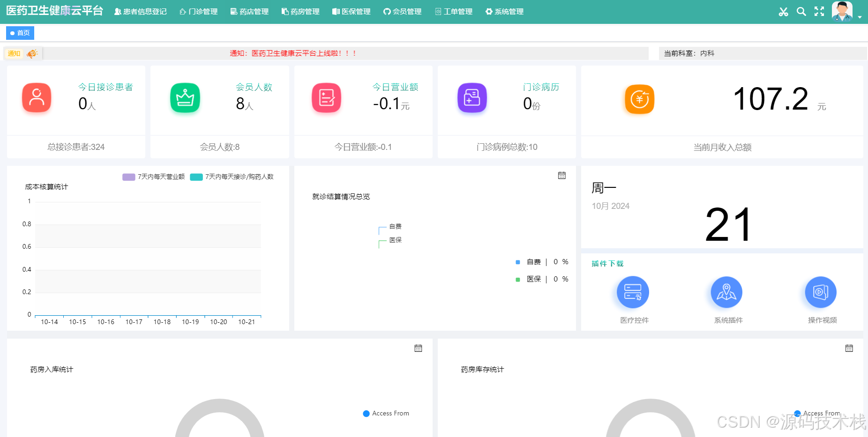
Task: Click the 自费 pie chart label
Action: (x=396, y=226)
